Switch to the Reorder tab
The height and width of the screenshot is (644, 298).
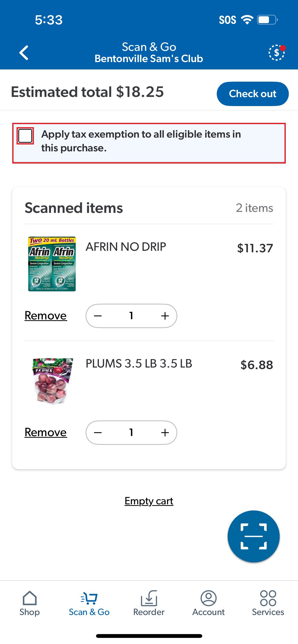[149, 603]
